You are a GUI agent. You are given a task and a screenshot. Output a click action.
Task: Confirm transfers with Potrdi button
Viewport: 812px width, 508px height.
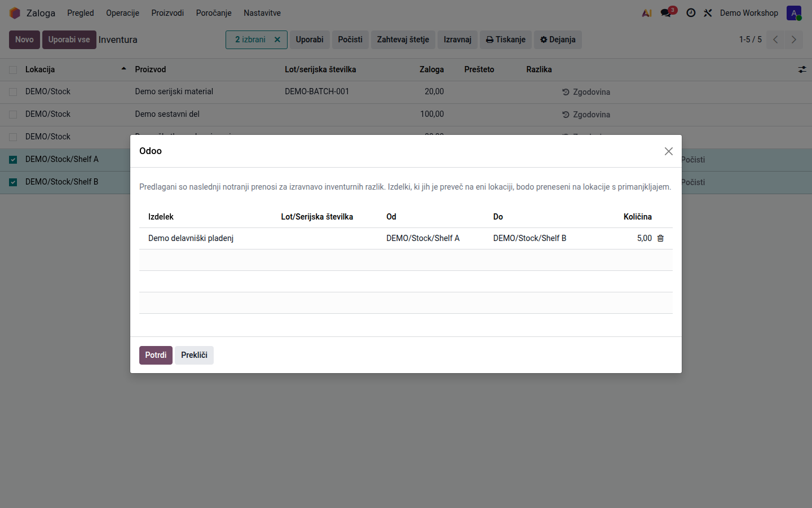coord(156,355)
